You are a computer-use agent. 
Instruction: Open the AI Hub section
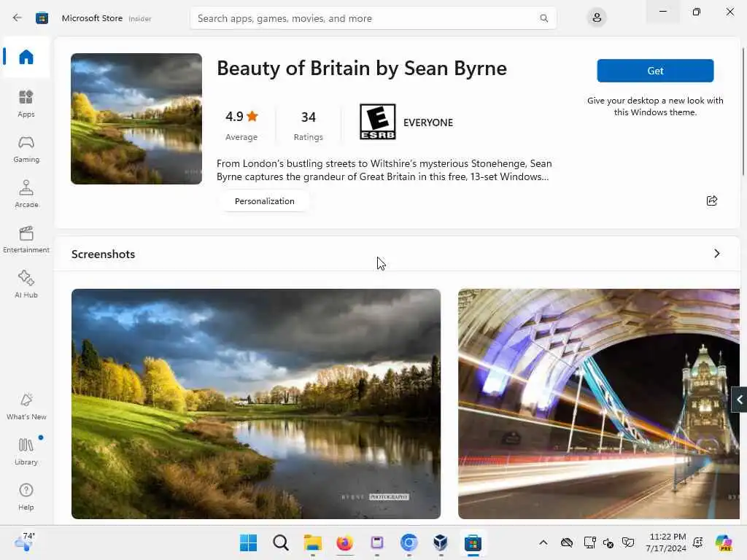26,284
